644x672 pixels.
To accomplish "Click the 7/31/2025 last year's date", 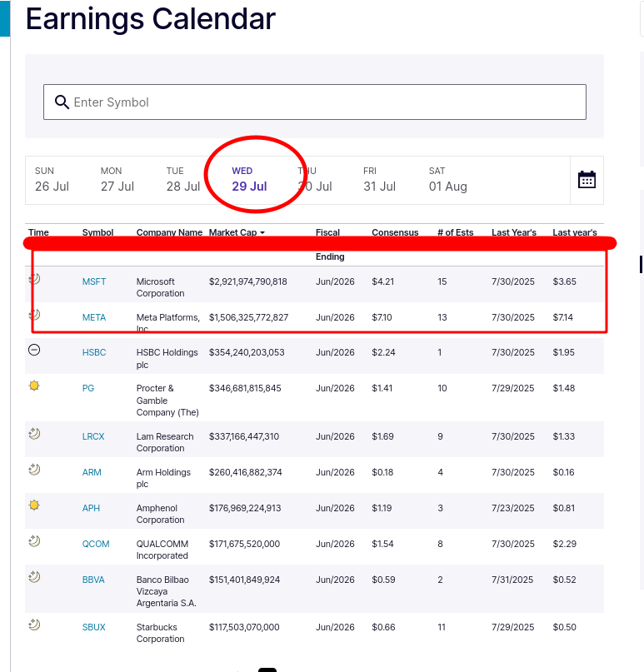I will tap(512, 580).
